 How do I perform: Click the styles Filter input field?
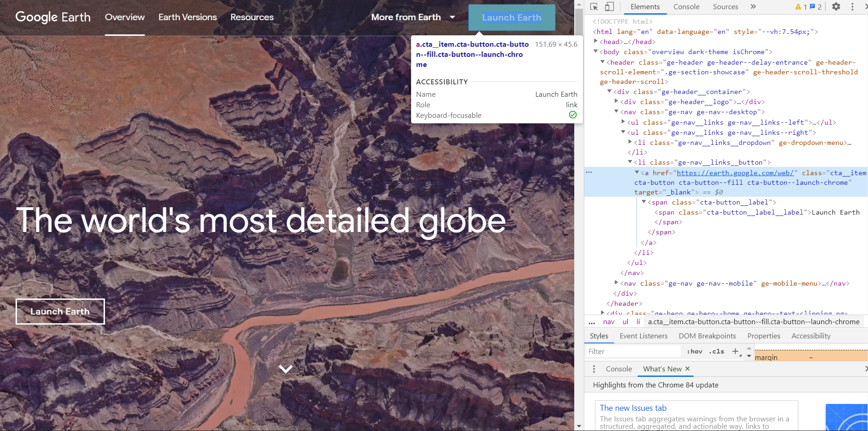point(632,351)
